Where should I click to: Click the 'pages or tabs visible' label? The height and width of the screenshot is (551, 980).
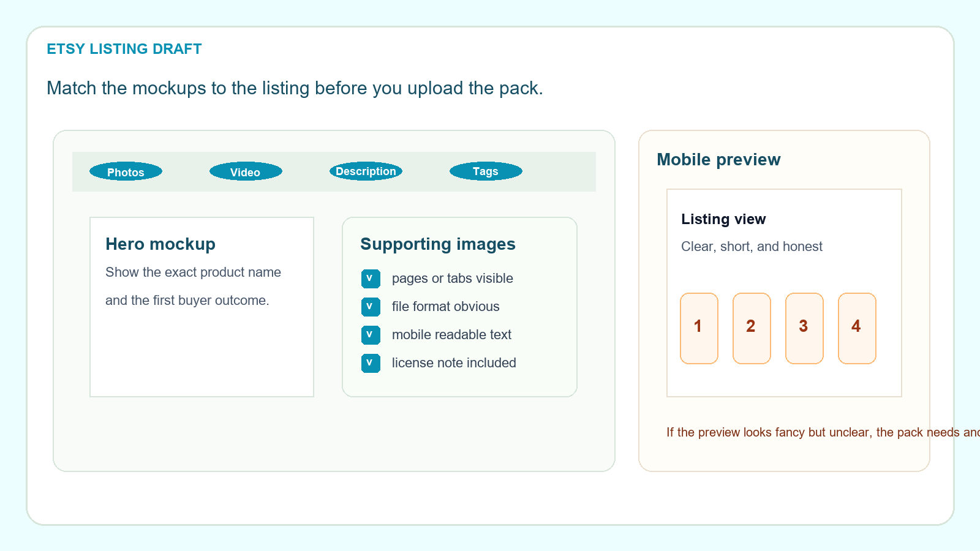coord(453,279)
